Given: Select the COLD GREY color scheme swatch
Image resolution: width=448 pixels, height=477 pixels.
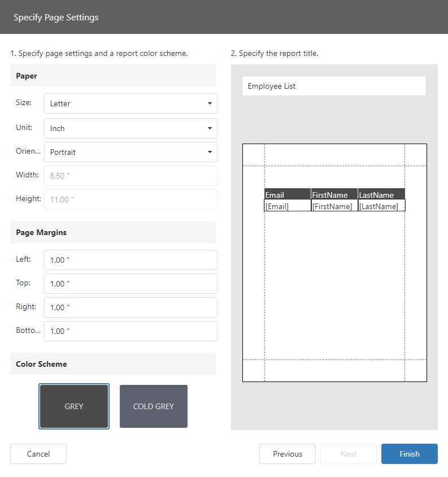Looking at the screenshot, I should 154,406.
